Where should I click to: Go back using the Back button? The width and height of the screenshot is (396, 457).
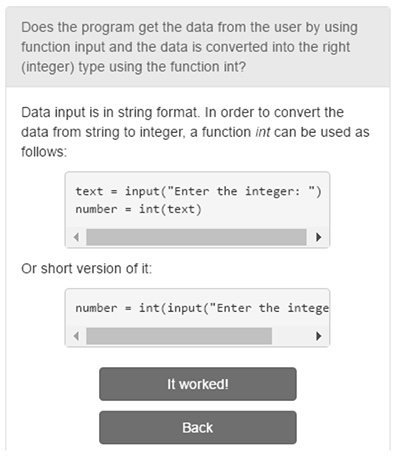click(198, 427)
